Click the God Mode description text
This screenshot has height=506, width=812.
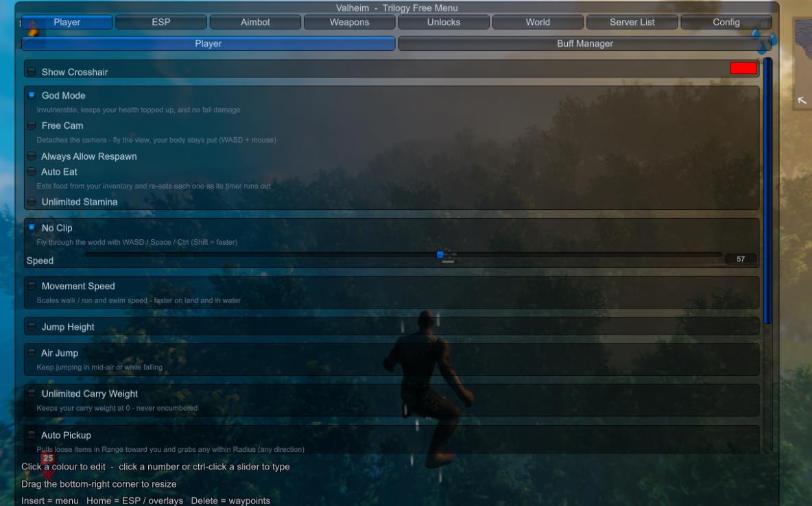coord(139,110)
